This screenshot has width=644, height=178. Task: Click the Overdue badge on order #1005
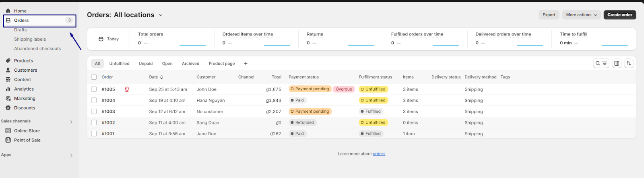(344, 89)
